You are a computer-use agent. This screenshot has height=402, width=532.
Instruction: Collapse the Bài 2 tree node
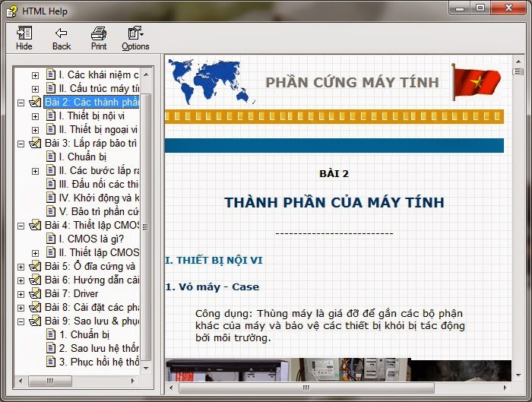point(21,102)
